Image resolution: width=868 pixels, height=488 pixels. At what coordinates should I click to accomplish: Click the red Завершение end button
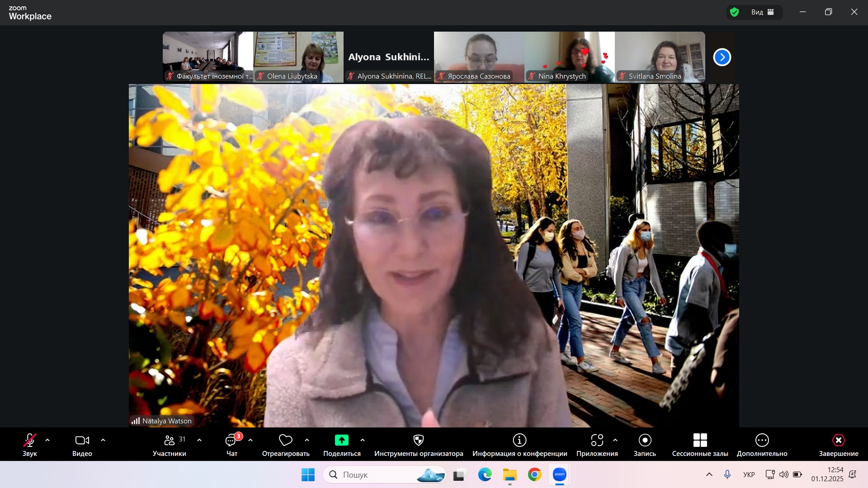point(838,440)
